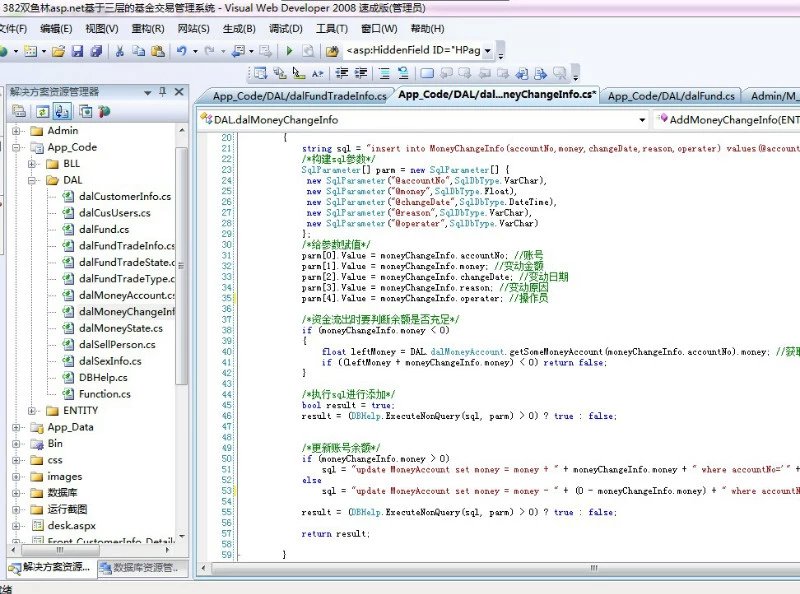Viewport: 800px width, 594px height.
Task: Open the DAL.dalMoneyChangeInfo class dropdown
Action: 642,120
